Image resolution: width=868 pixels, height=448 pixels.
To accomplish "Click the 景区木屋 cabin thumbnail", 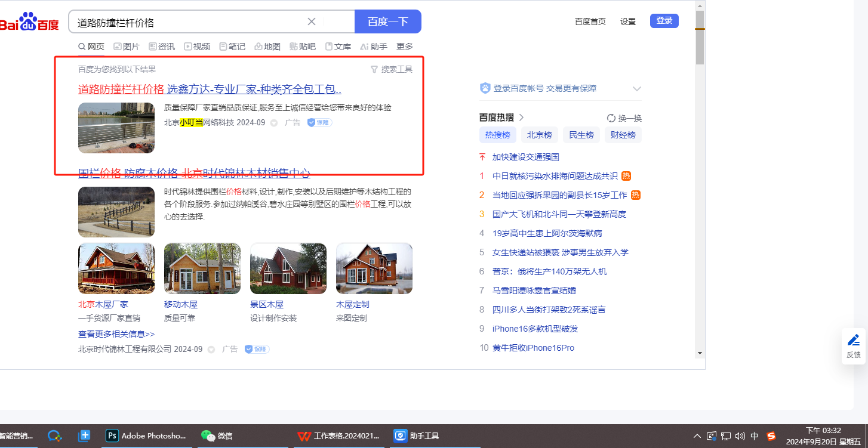I will 288,268.
